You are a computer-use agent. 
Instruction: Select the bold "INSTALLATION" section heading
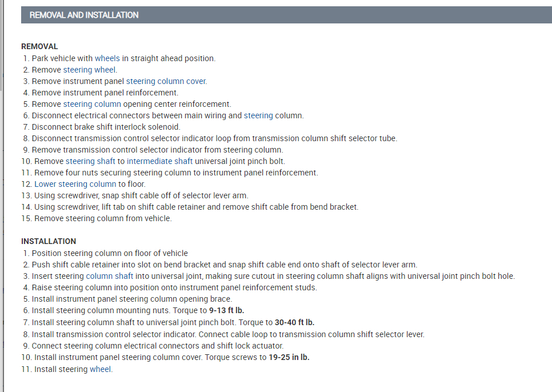pos(49,241)
